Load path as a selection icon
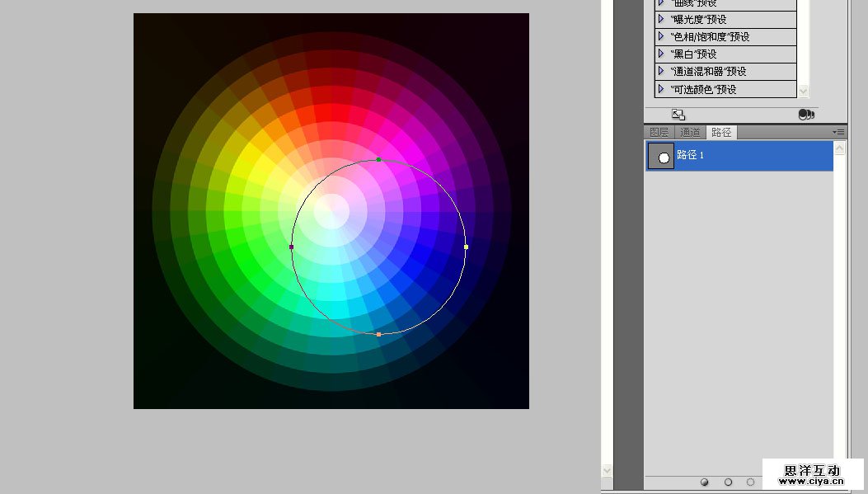Screen dimensions: 868x494 click(750, 482)
